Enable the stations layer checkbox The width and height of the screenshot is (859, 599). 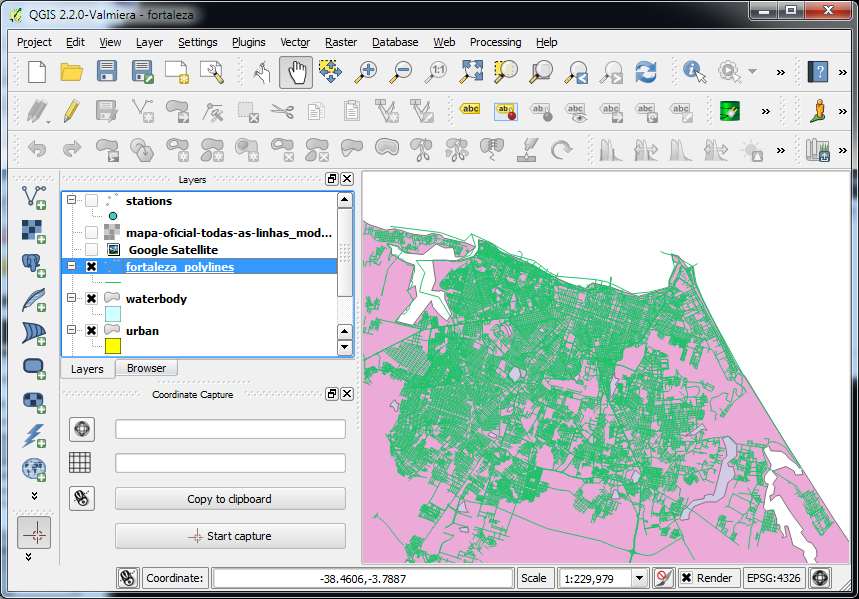coord(92,200)
